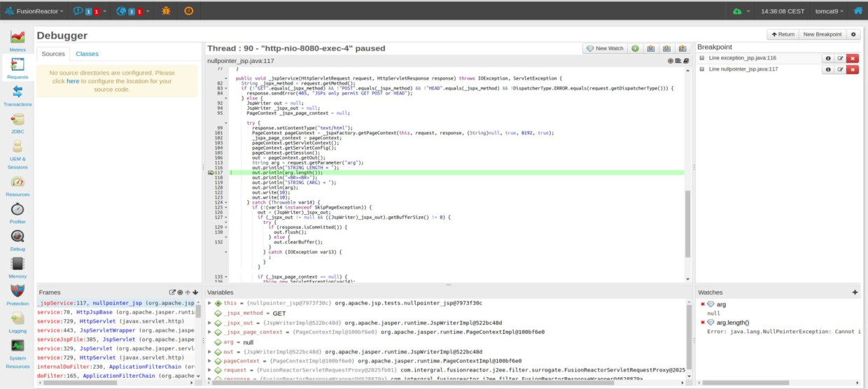Viewport: 868px width, 389px height.
Task: Follow the 'here' link to configure sources
Action: click(x=73, y=81)
